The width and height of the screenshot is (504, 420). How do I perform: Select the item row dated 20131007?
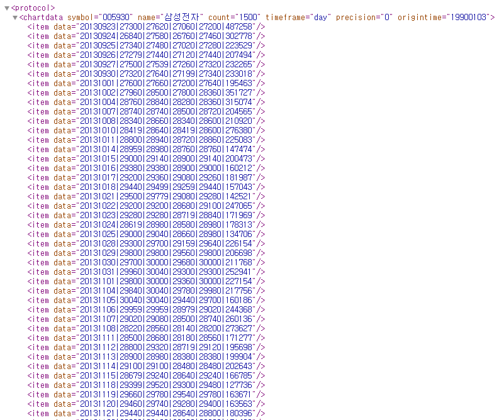click(146, 112)
